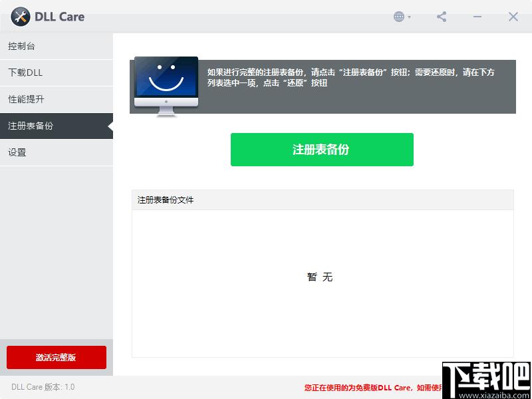The height and width of the screenshot is (399, 532).
Task: Click the share icon in title bar
Action: (442, 17)
